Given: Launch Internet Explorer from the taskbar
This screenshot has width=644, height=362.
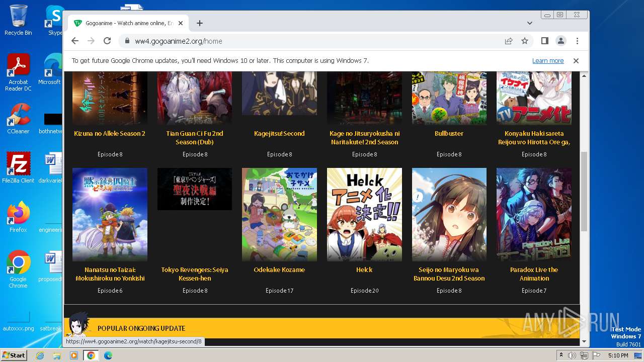Looking at the screenshot, I should point(40,355).
